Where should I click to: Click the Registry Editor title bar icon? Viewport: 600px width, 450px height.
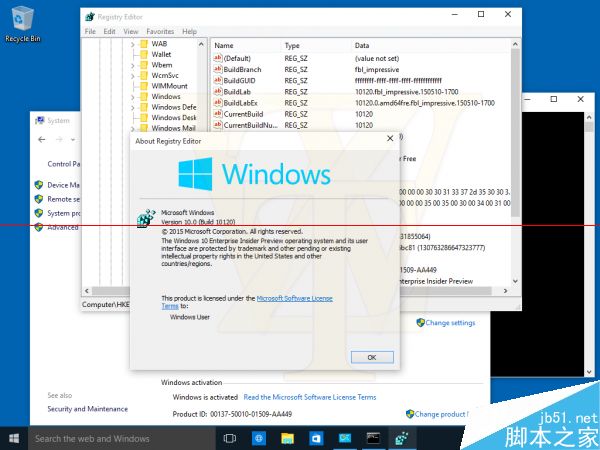point(90,17)
